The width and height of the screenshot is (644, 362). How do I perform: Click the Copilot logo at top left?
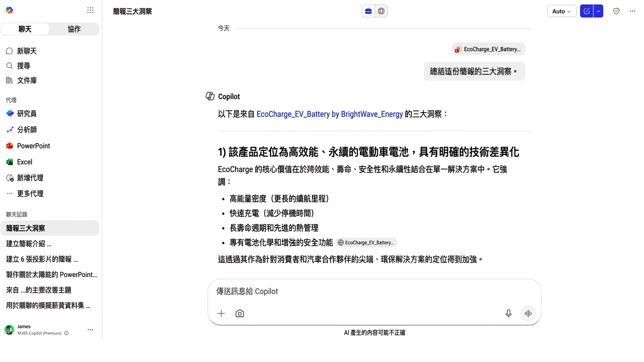click(9, 10)
